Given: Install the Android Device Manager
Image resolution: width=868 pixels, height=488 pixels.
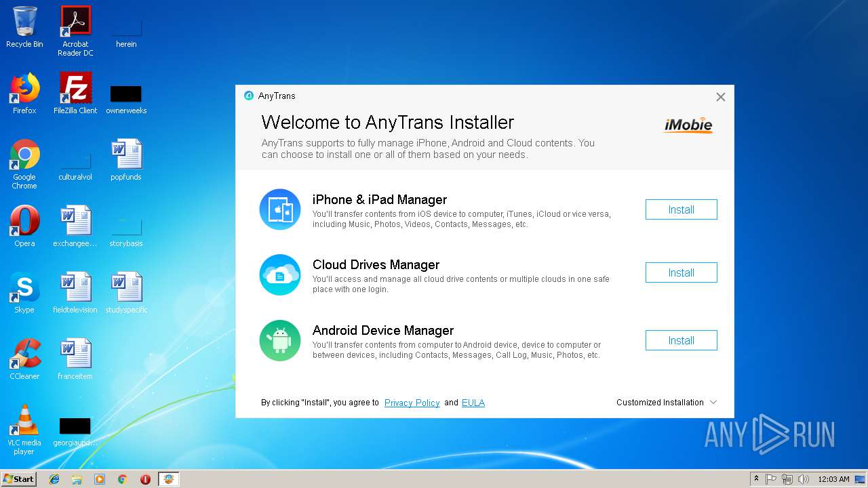Looking at the screenshot, I should [681, 340].
